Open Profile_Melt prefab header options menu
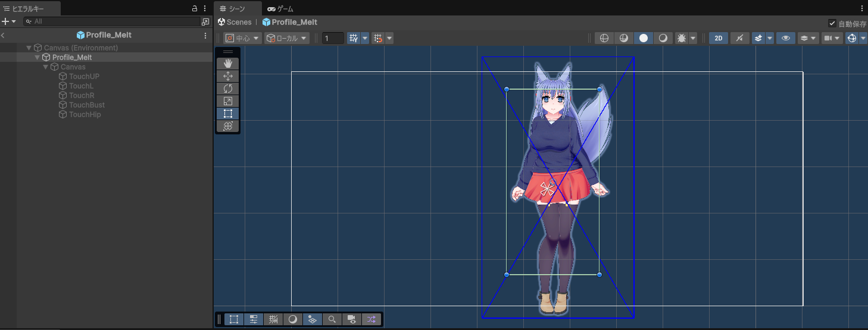868x330 pixels. pos(205,35)
